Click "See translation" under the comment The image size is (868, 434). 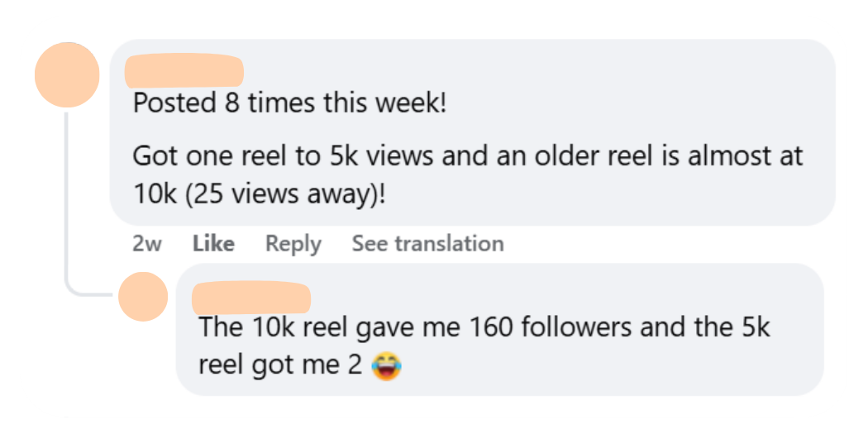[427, 244]
